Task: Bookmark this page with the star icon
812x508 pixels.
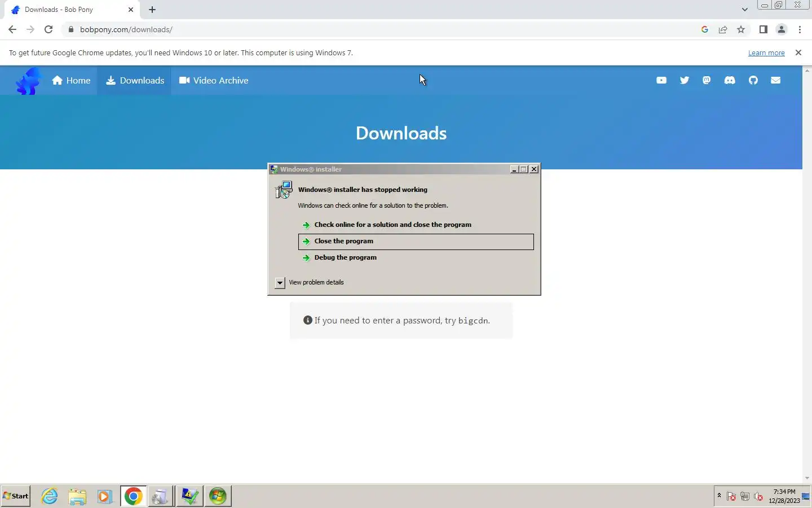Action: tap(741, 29)
